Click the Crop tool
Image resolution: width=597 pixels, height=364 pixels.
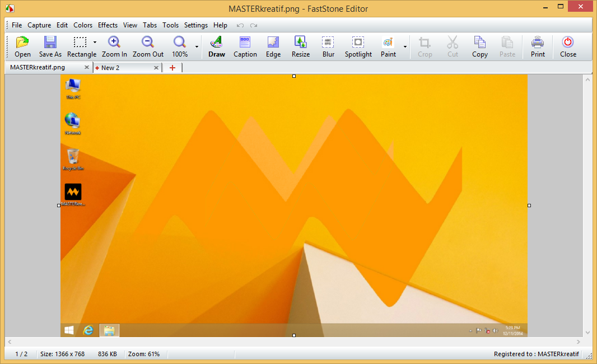pos(425,47)
